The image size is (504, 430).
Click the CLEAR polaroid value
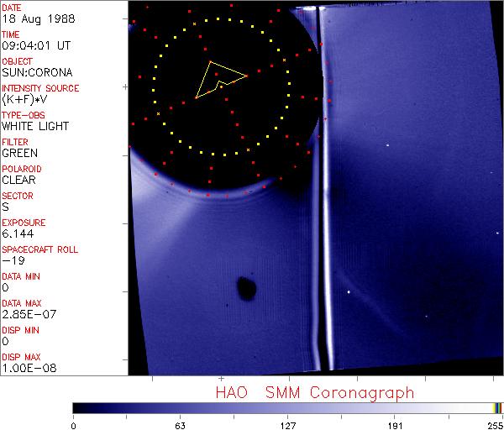(19, 180)
